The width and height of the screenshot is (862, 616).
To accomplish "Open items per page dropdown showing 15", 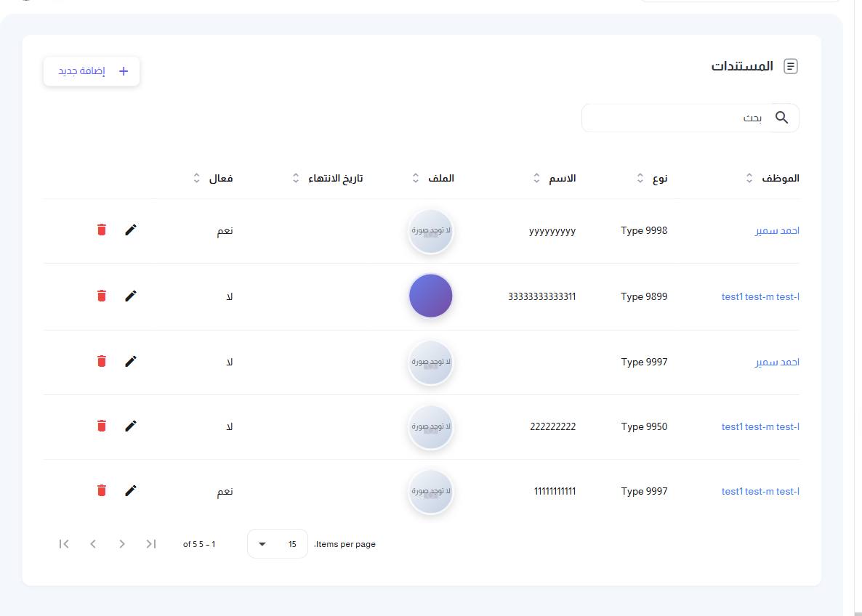I will [x=277, y=544].
